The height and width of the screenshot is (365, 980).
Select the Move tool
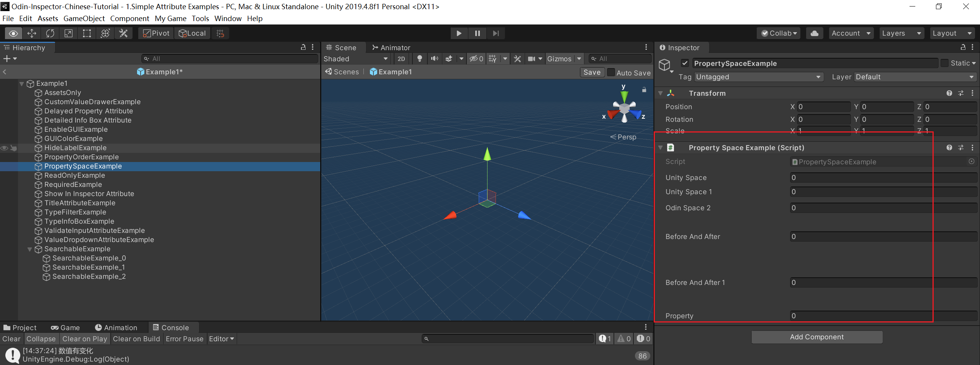(32, 33)
